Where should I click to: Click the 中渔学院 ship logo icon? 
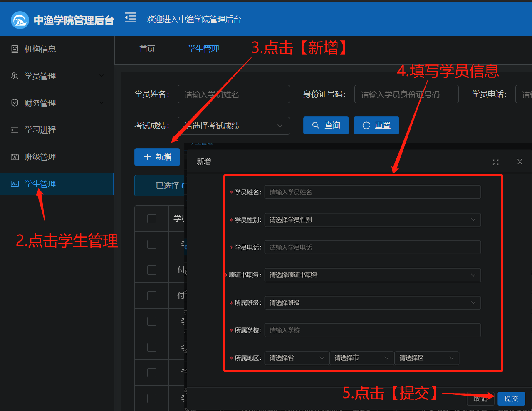tap(20, 20)
